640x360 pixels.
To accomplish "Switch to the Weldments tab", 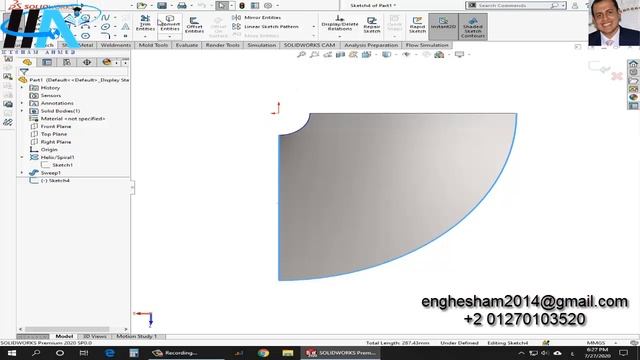I will point(116,45).
